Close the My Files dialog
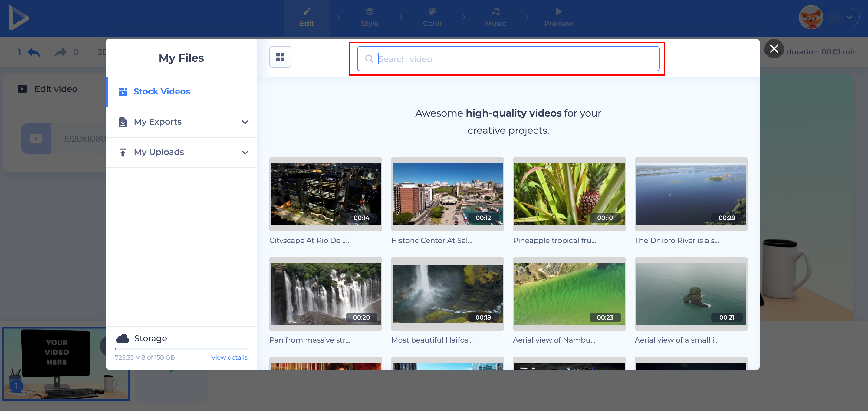The image size is (868, 411). (774, 49)
